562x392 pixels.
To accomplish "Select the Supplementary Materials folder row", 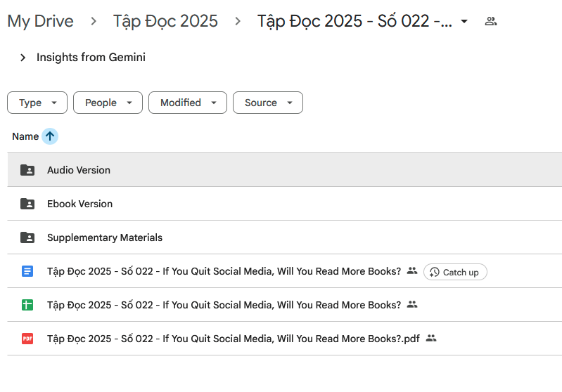I will (281, 237).
